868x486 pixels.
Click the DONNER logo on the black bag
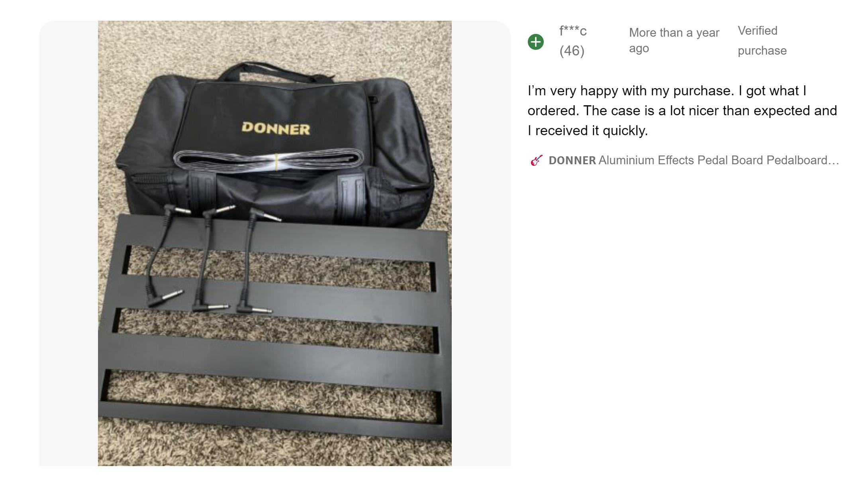(x=276, y=128)
